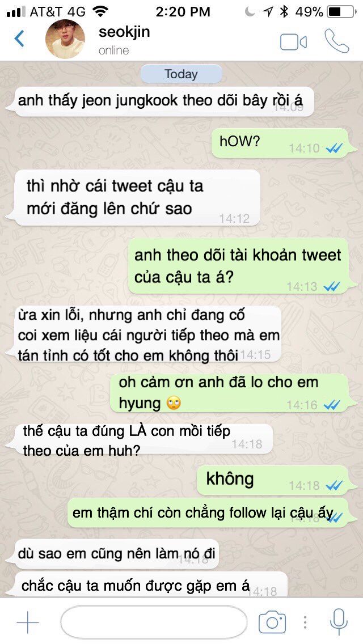Open the plus attachment menu
The width and height of the screenshot is (363, 644).
tap(28, 622)
